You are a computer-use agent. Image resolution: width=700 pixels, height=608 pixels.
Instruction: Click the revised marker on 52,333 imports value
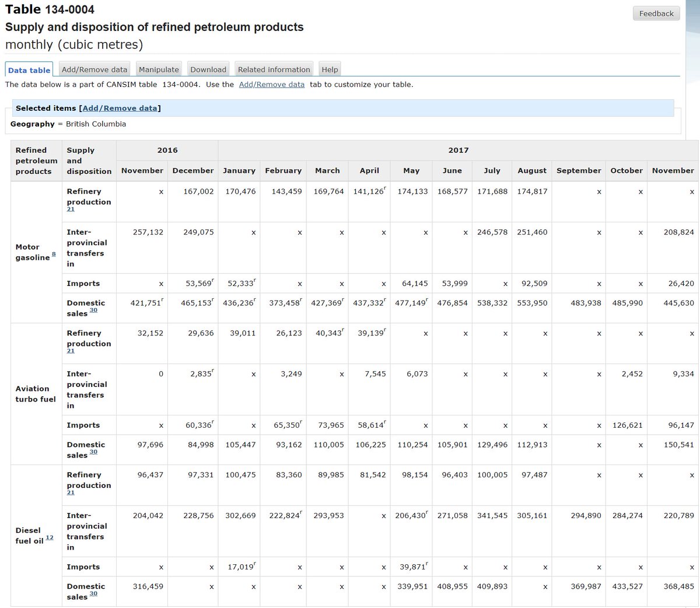coord(253,281)
